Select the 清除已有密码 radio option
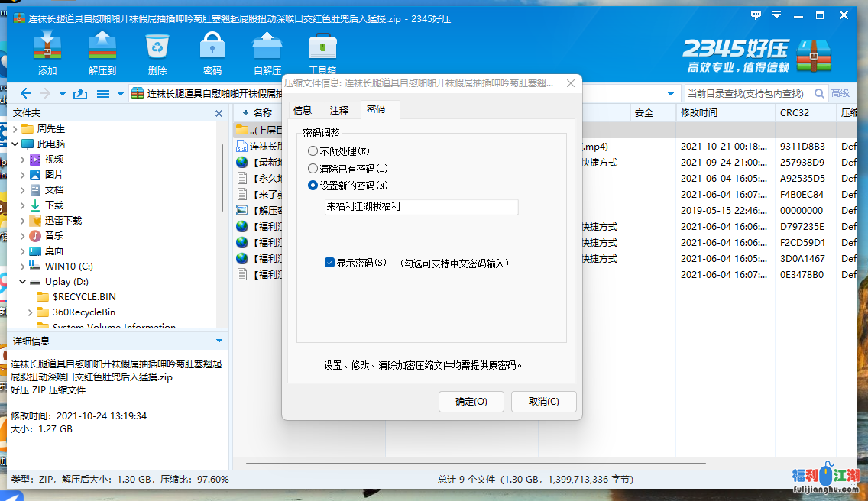This screenshot has height=501, width=868. pyautogui.click(x=313, y=168)
